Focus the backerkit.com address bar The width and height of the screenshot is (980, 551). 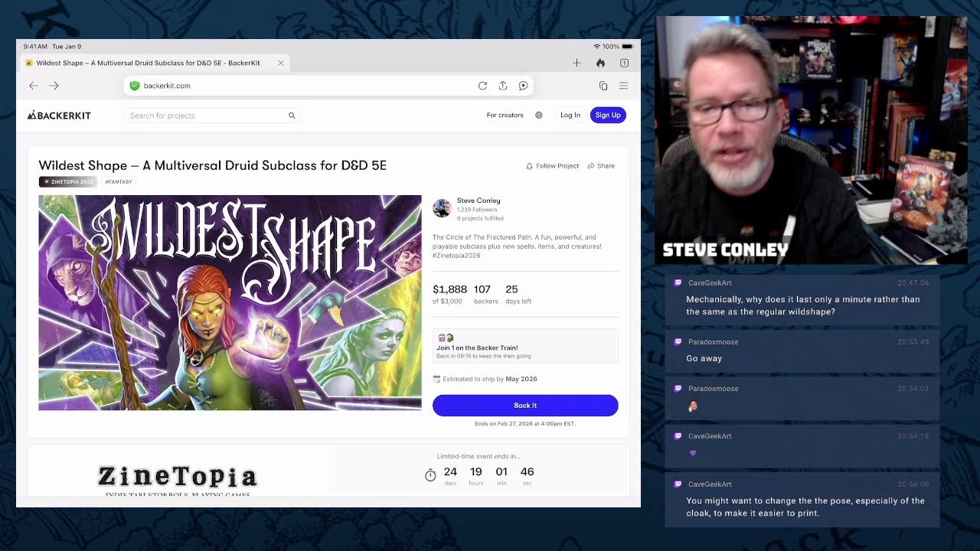point(328,86)
